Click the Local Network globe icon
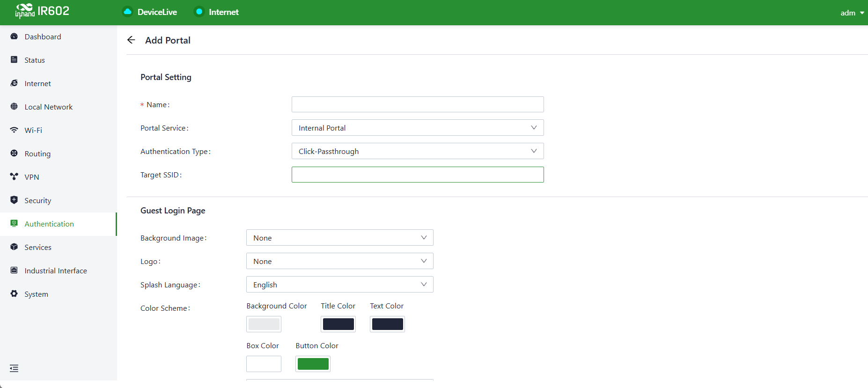 (x=14, y=107)
